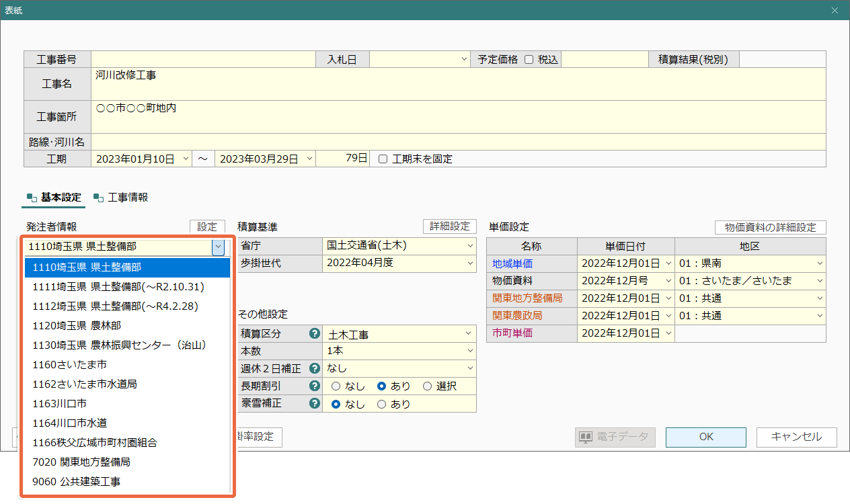The image size is (850, 504).
Task: Open 地域単価 地区 01：県南 dropdown
Action: [820, 263]
